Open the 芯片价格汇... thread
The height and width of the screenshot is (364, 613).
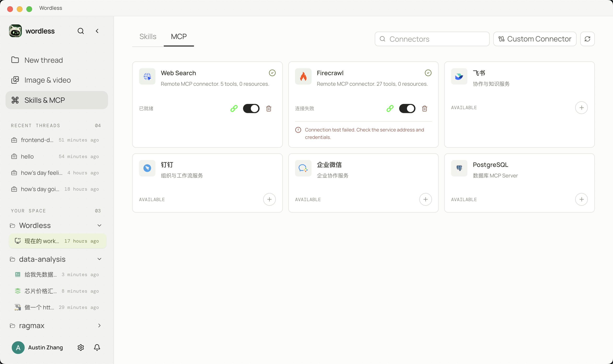pyautogui.click(x=58, y=291)
